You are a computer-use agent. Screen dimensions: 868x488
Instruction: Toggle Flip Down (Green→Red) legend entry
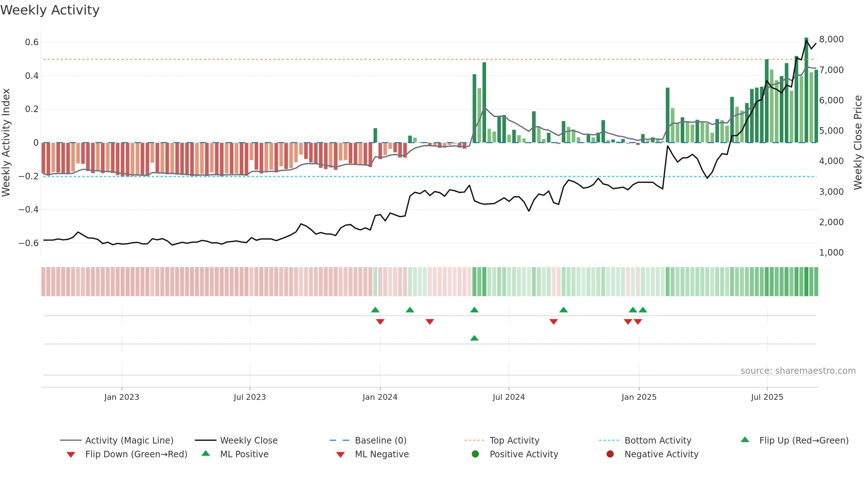tap(127, 454)
